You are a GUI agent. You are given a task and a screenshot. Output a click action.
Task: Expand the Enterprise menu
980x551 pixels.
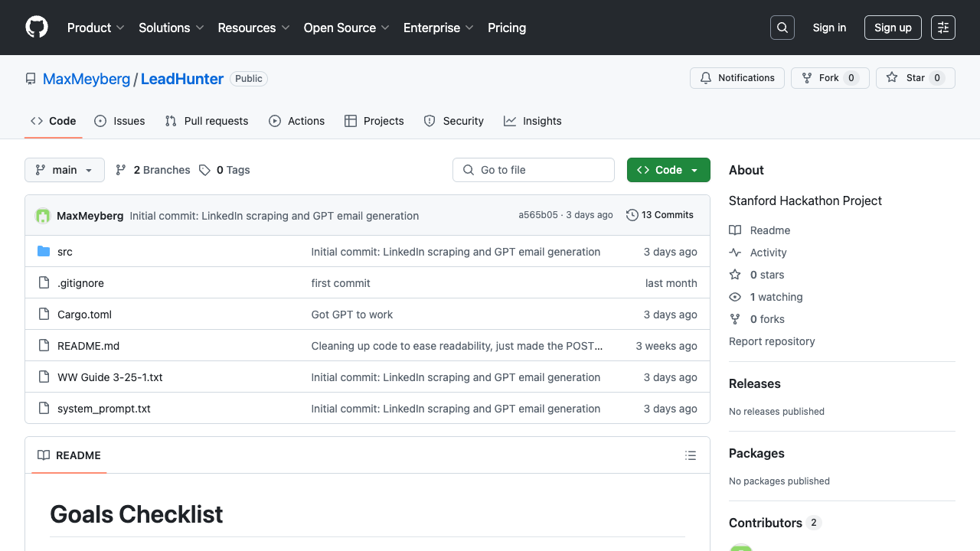tap(438, 28)
